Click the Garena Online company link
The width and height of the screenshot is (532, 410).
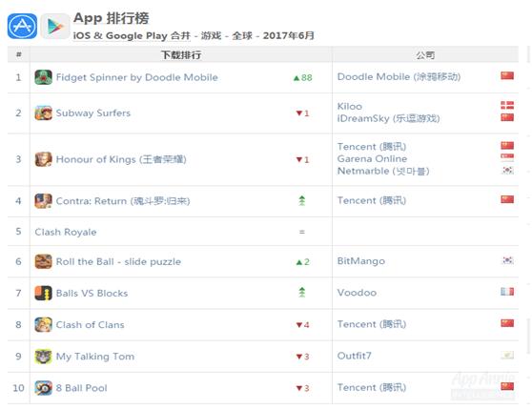point(372,159)
